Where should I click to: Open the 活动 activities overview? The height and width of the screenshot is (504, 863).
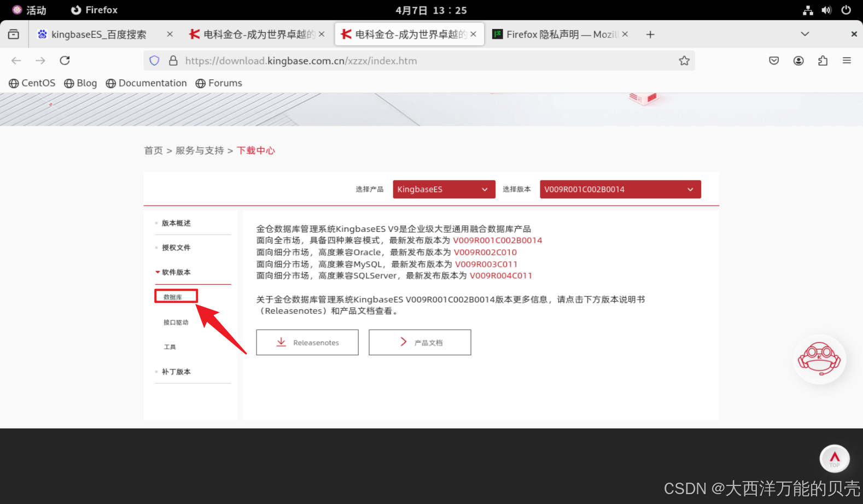[x=30, y=10]
